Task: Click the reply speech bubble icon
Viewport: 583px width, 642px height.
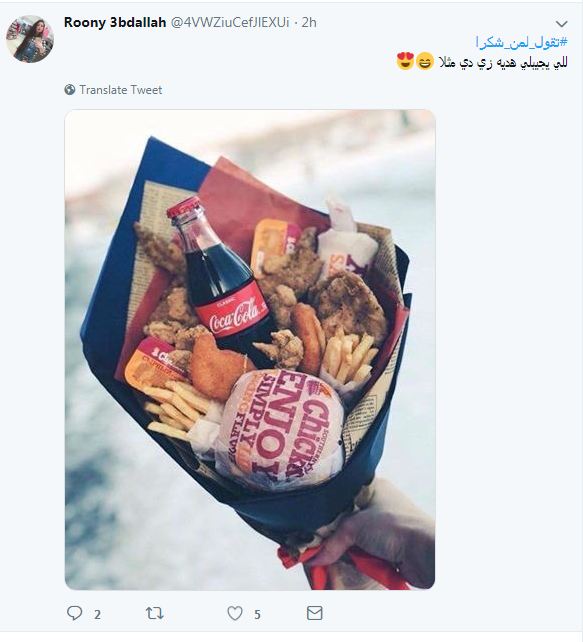Action: pyautogui.click(x=75, y=613)
